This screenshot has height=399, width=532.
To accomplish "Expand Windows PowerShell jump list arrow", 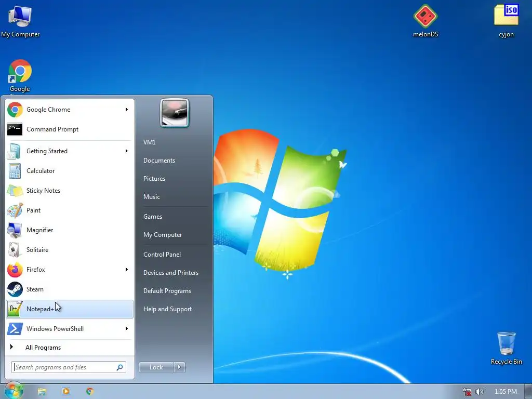I will pos(127,329).
